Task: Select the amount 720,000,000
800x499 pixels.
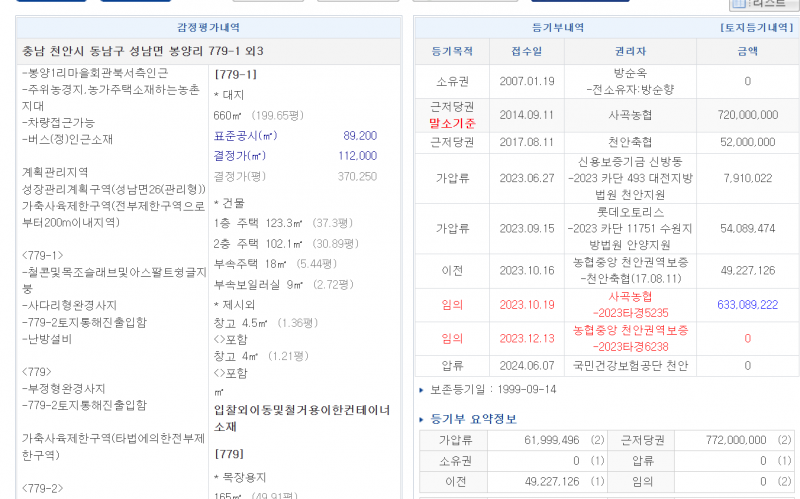Action: (747, 115)
